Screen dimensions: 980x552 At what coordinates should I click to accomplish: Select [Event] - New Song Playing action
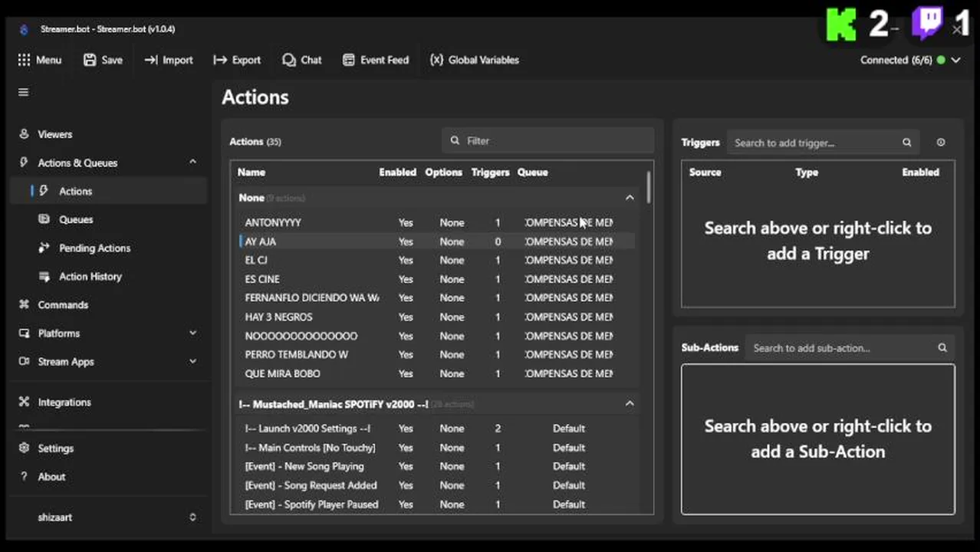[436, 466]
